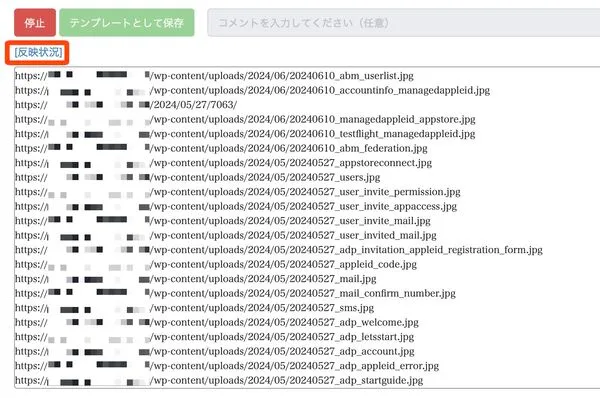Image resolution: width=600 pixels, height=398 pixels.
Task: Open the 反映状況 link
Action: click(38, 52)
